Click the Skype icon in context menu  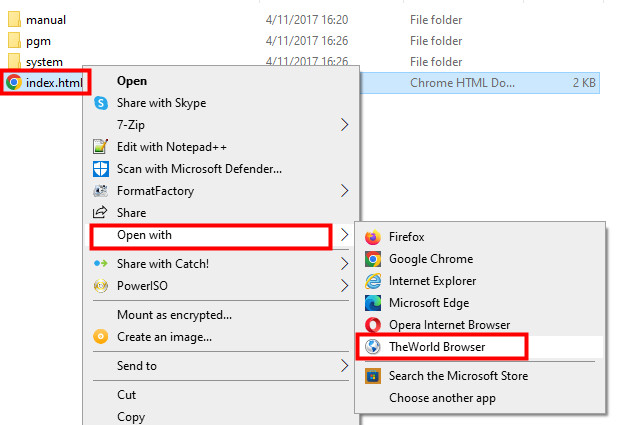point(100,103)
